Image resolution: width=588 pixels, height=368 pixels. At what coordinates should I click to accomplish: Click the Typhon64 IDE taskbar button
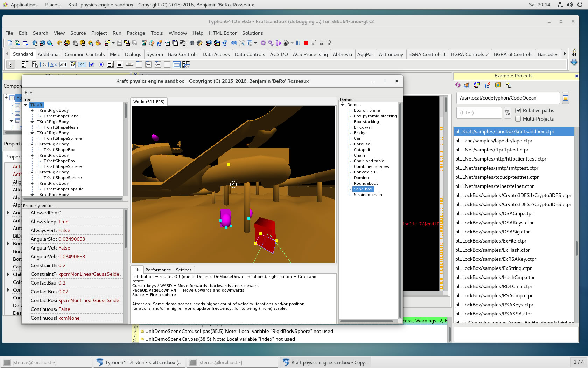tap(139, 362)
